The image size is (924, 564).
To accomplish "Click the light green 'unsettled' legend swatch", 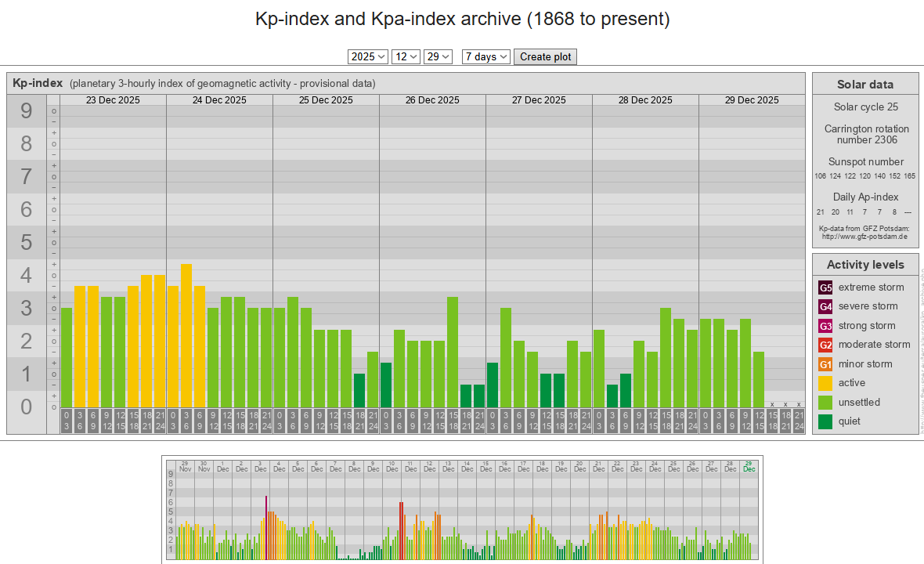I will 825,403.
